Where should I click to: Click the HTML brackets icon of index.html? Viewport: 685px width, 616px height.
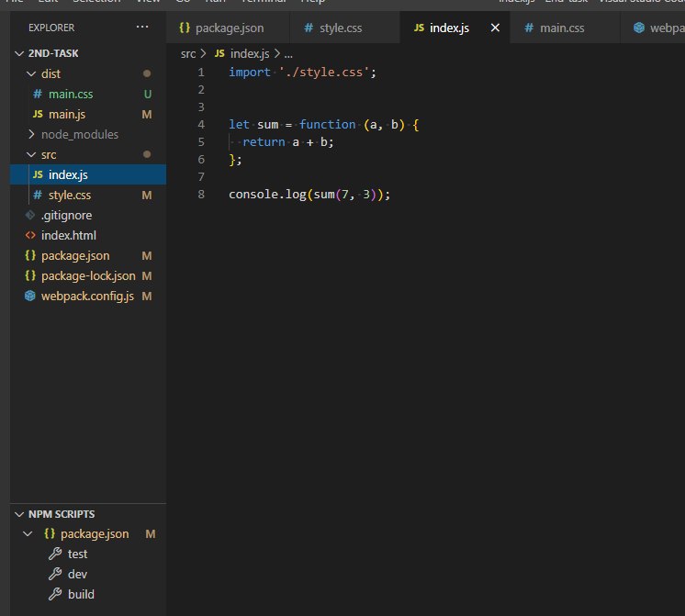(30, 235)
